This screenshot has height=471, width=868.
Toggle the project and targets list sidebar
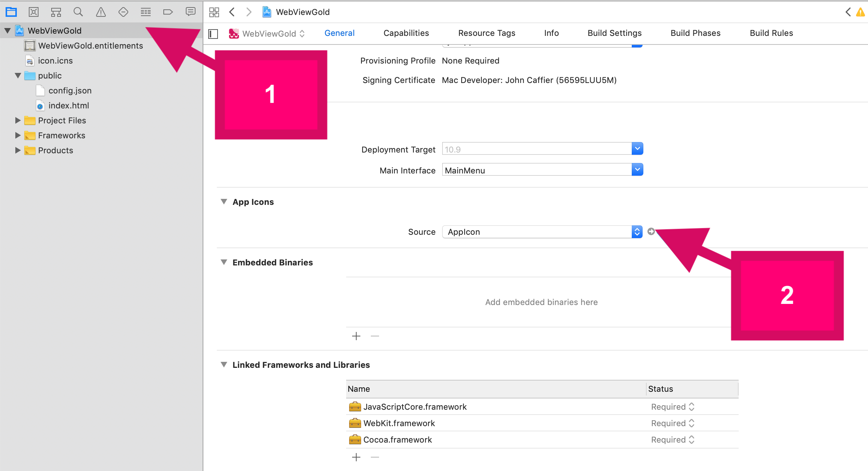click(213, 34)
